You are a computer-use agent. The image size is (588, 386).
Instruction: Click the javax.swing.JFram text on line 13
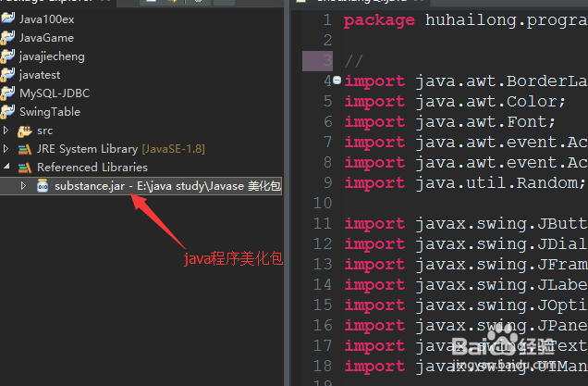coord(501,265)
